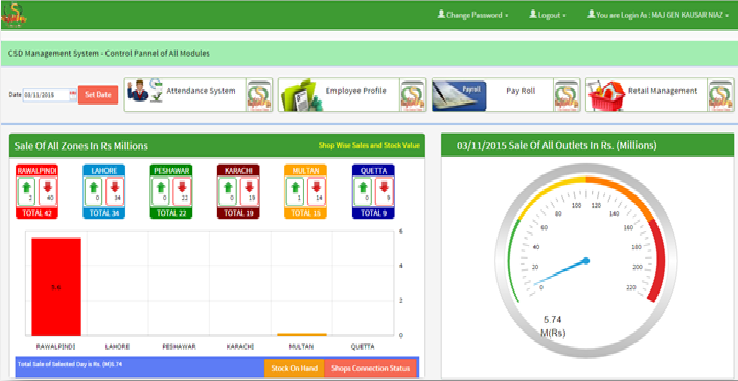Open the calendar picker beside date field
The height and width of the screenshot is (381, 738).
click(72, 94)
